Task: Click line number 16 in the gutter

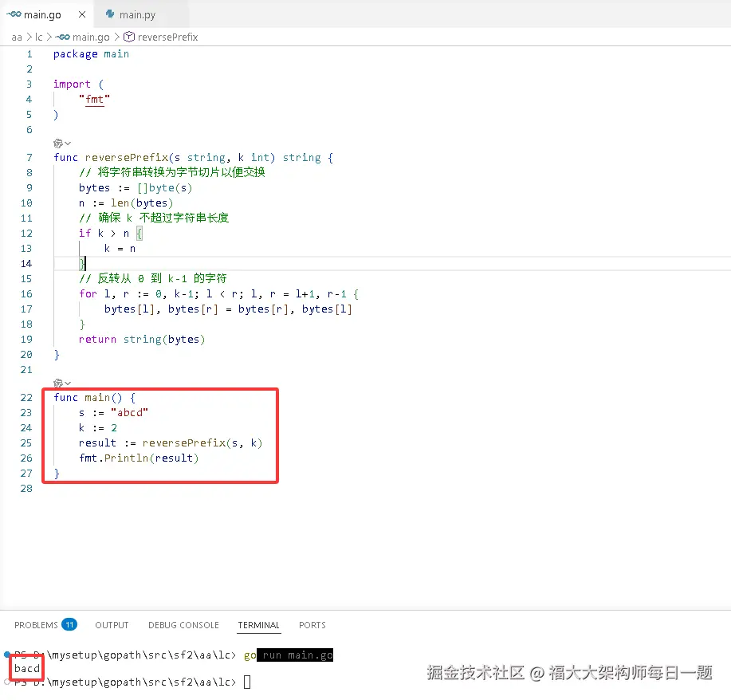Action: pos(26,294)
